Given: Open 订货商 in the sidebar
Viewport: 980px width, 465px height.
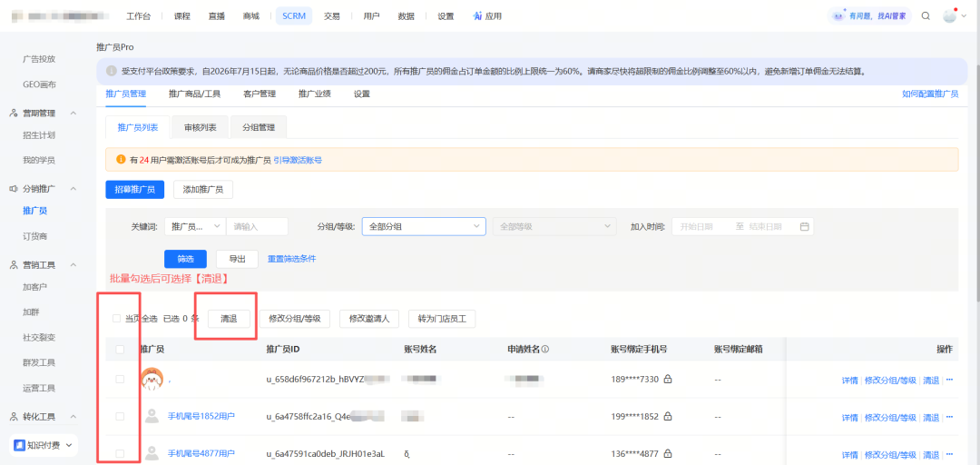Looking at the screenshot, I should [35, 236].
